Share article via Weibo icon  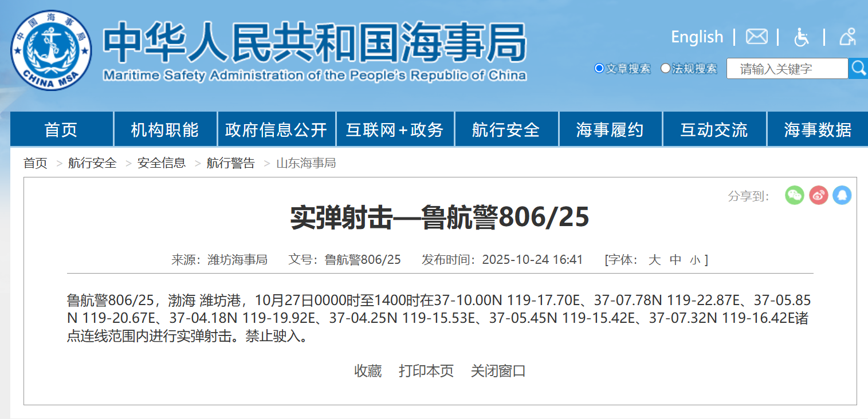tap(818, 196)
